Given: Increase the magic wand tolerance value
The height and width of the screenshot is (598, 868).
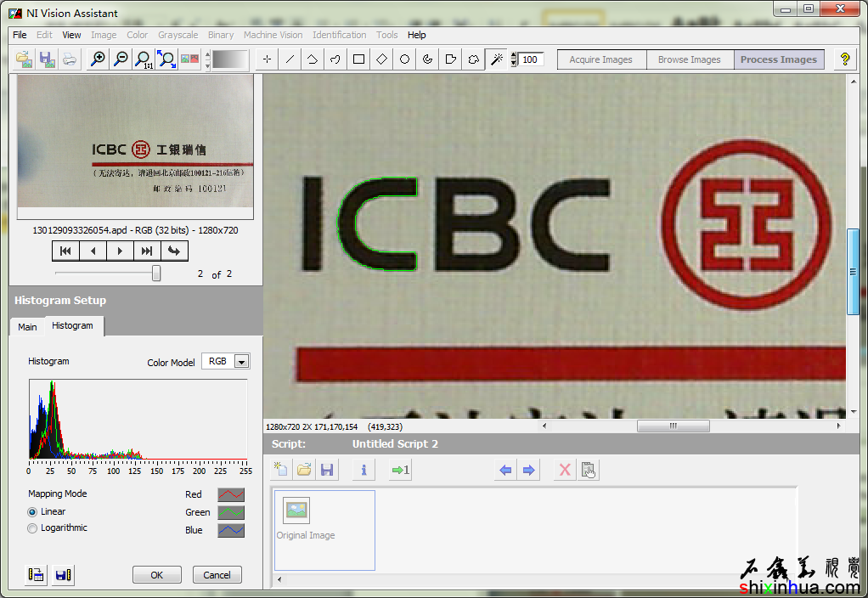Looking at the screenshot, I should (x=514, y=55).
